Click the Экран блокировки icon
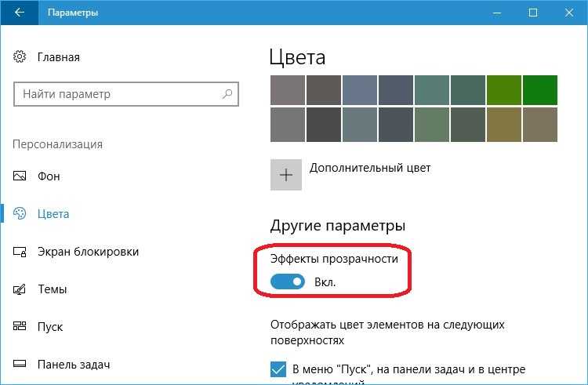588x385 pixels. pyautogui.click(x=20, y=251)
